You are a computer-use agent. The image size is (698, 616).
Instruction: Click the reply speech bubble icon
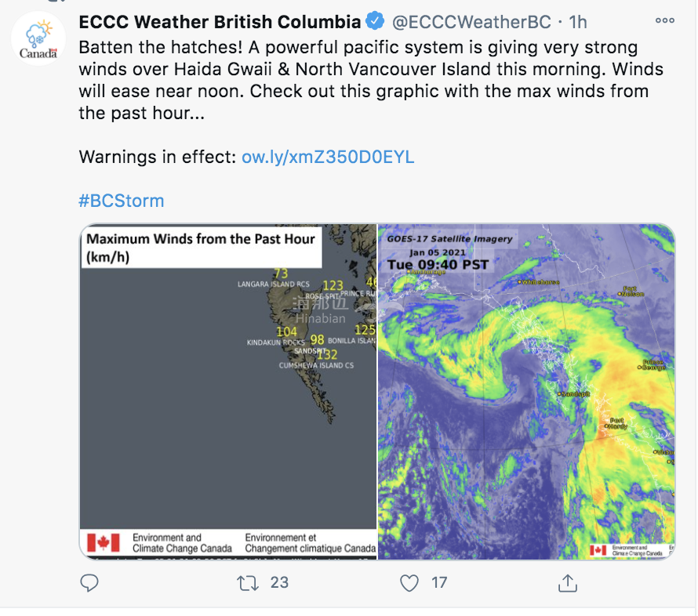[89, 582]
